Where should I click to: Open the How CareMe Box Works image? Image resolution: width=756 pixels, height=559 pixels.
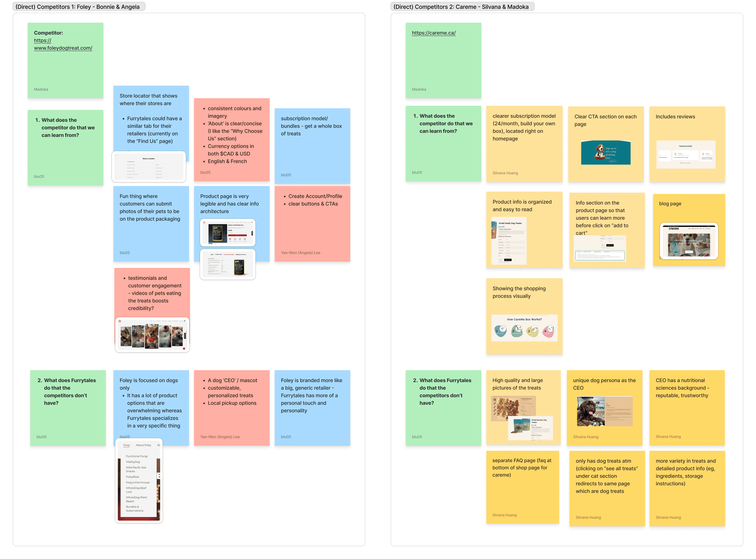point(524,328)
